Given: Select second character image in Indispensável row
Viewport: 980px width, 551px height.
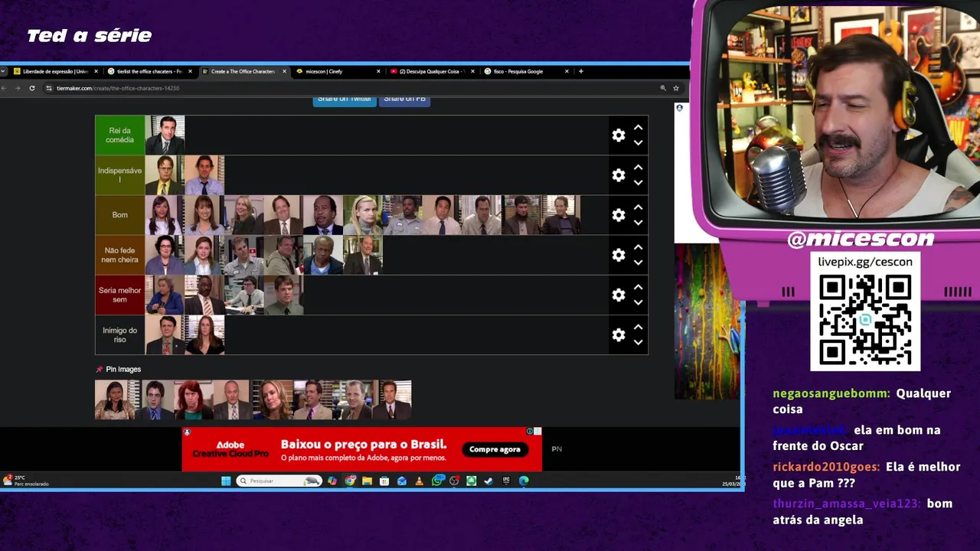Looking at the screenshot, I should (x=205, y=175).
